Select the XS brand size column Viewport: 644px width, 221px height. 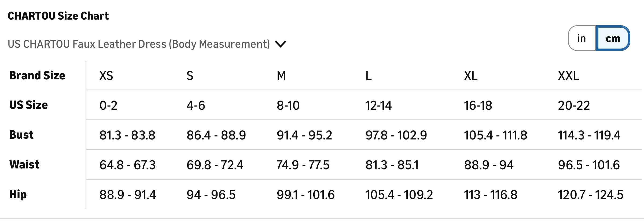[106, 76]
